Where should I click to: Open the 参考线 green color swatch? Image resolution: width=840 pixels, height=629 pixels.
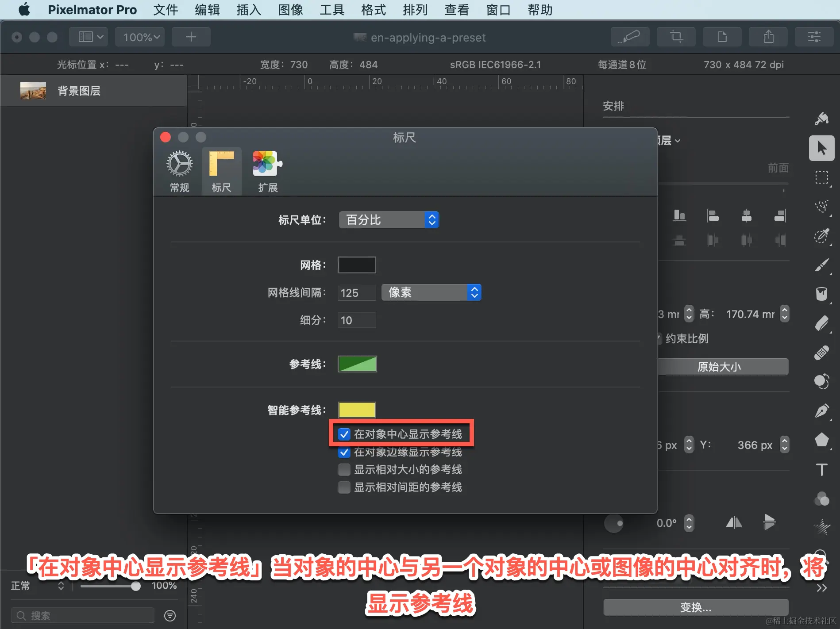coord(357,364)
